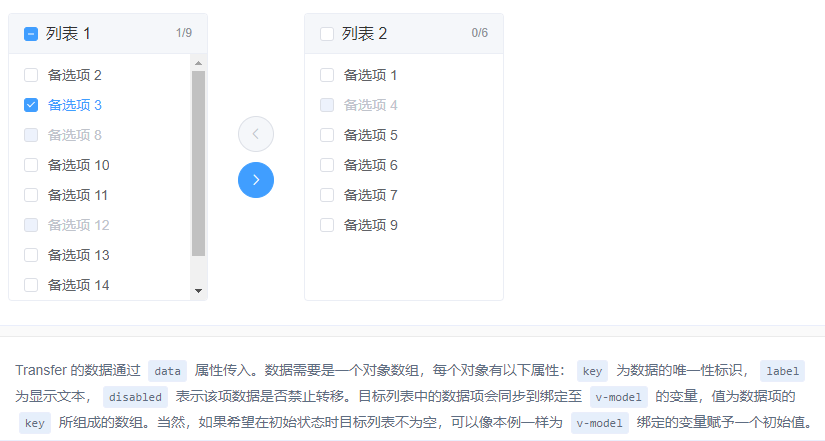Click the 备选项 5 label text
825x441 pixels.
(370, 135)
